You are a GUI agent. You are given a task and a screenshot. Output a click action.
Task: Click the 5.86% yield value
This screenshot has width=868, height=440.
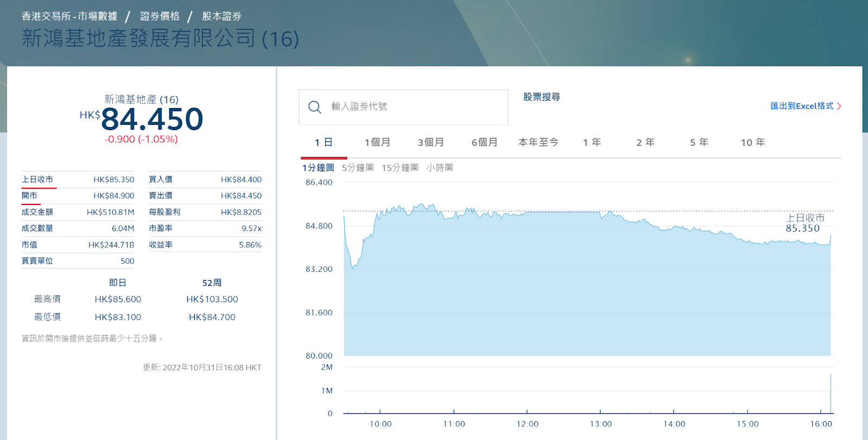(250, 245)
